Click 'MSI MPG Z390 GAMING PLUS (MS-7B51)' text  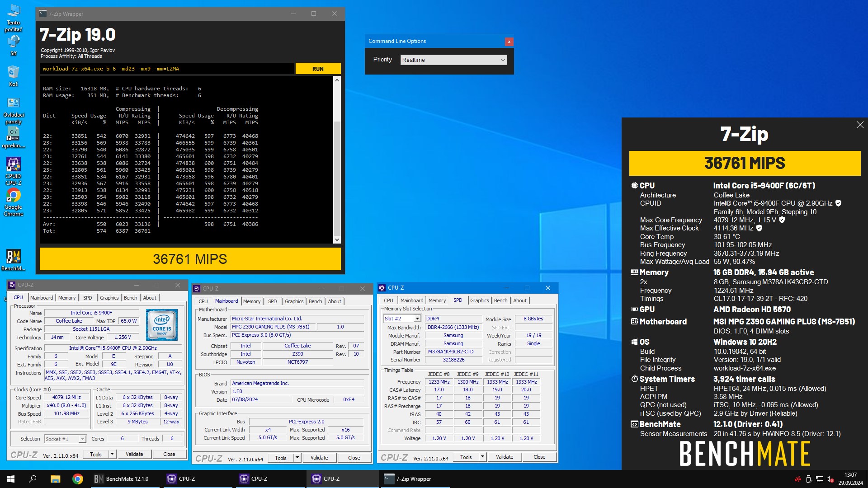[784, 322]
